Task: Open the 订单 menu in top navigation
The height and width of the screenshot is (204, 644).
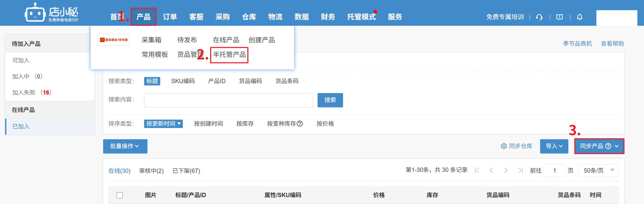Action: (x=170, y=17)
